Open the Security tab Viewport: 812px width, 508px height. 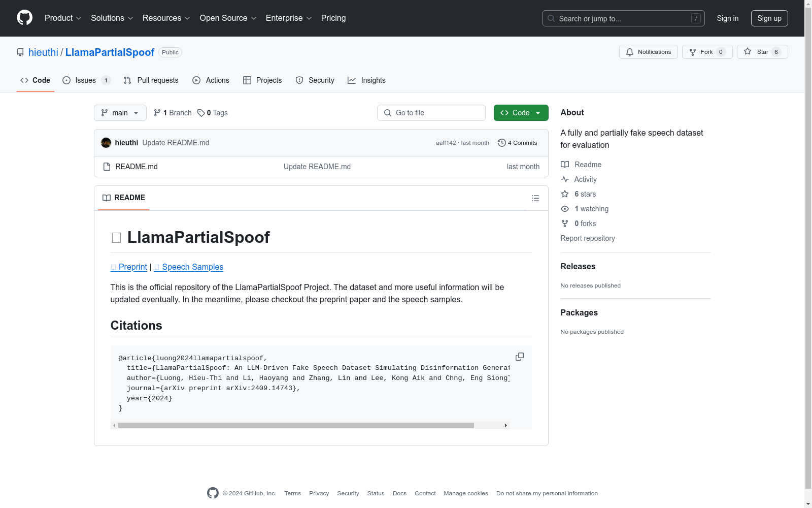pos(315,80)
